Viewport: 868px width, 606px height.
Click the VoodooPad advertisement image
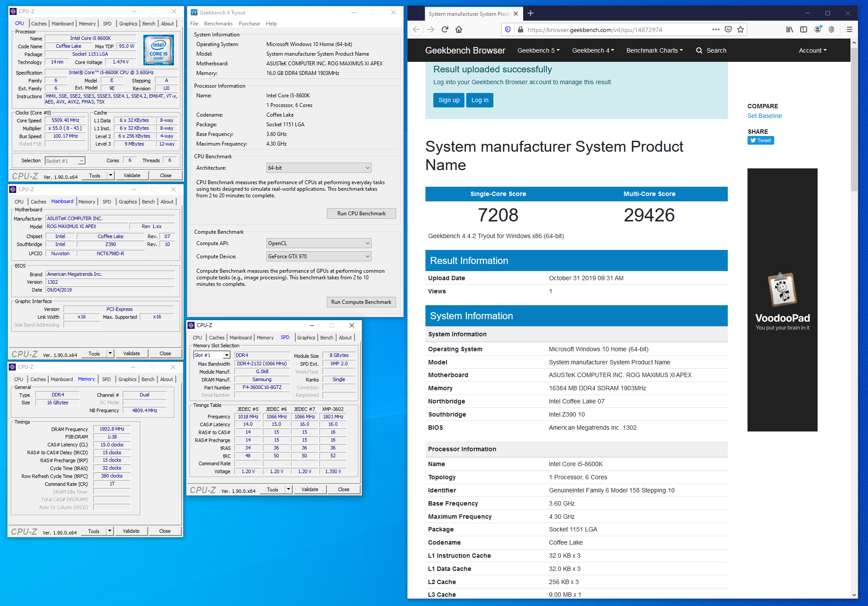tap(782, 300)
